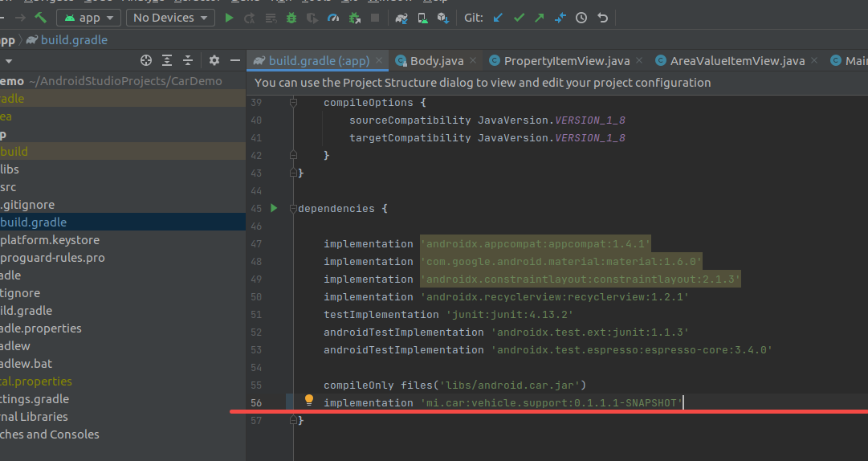Click fold marker at line 43 closing brace
868x461 pixels.
click(293, 173)
